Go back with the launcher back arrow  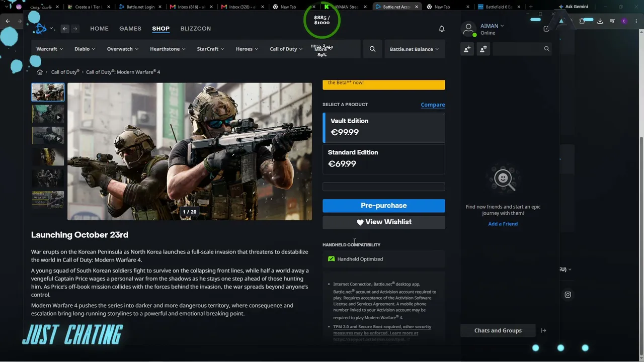65,29
